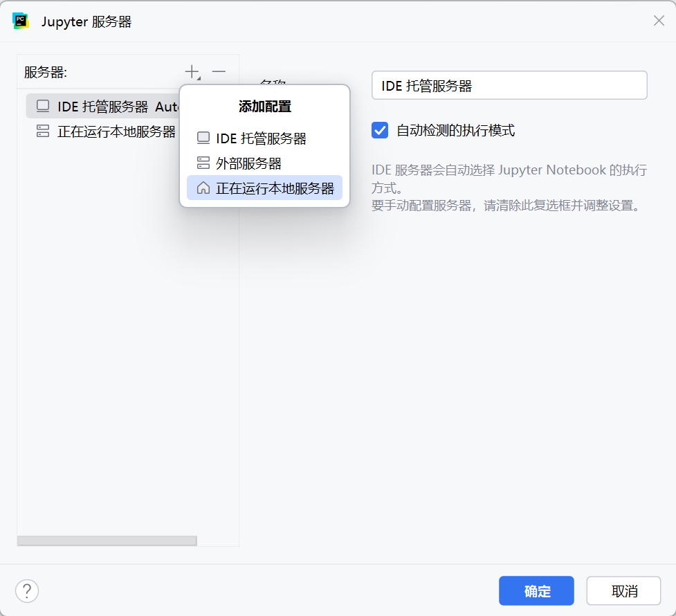The height and width of the screenshot is (616, 676).
Task: Click the server icon beside 外部服务器 option
Action: click(203, 163)
